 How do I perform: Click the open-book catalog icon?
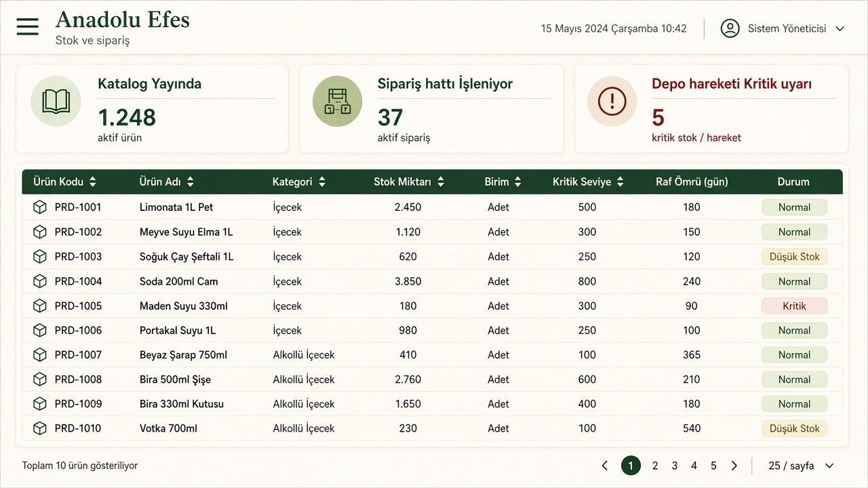click(x=56, y=102)
